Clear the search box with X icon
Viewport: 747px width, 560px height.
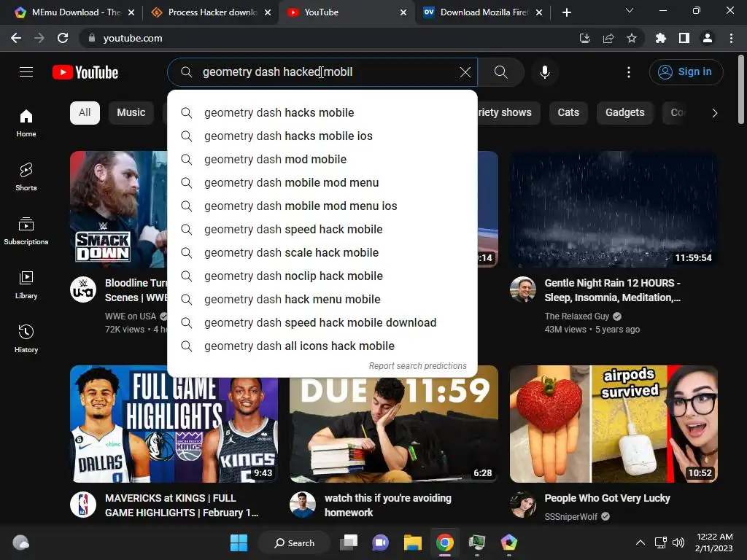(465, 72)
